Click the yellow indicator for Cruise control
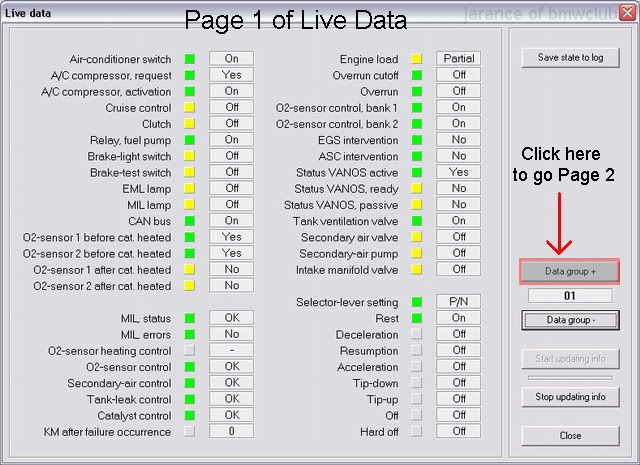Screen dimensions: 640x465 (189, 107)
